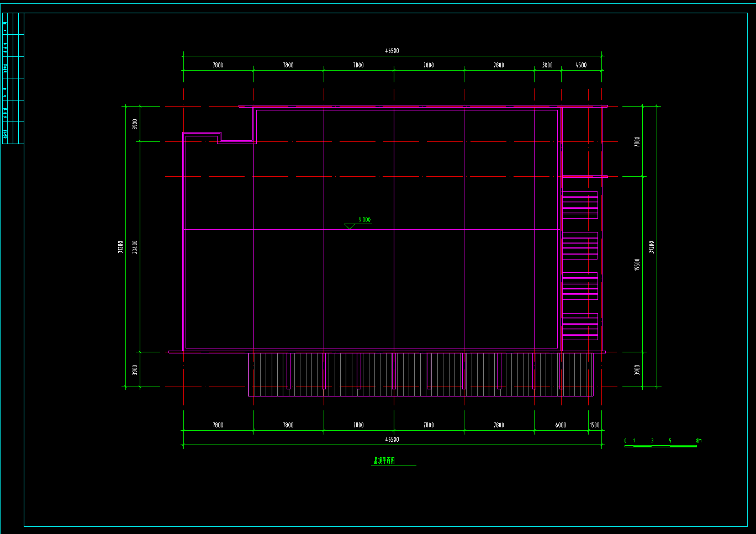Select the 1500 dimension text at bottom
The image size is (756, 534).
(594, 425)
